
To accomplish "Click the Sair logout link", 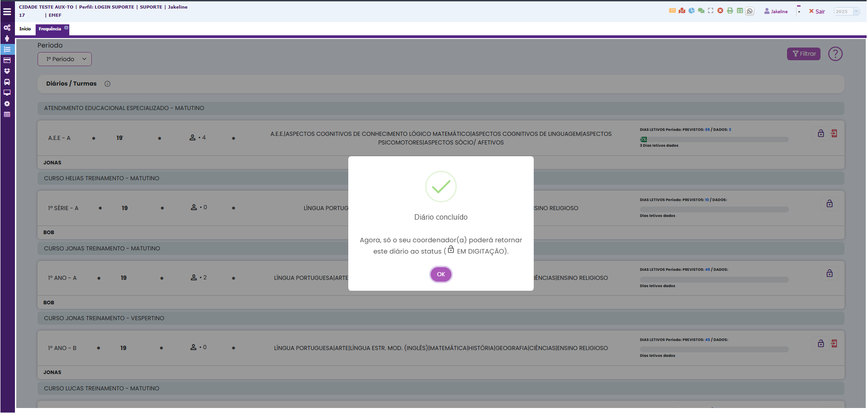I will point(817,12).
